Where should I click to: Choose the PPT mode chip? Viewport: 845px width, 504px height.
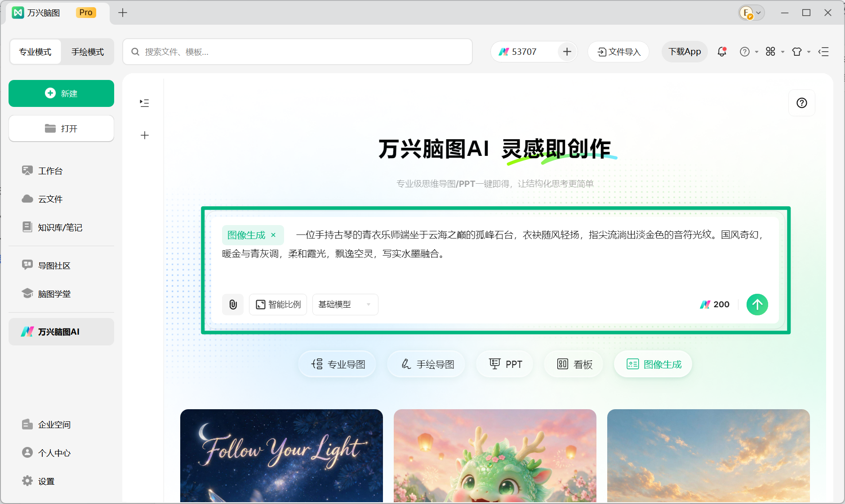[x=505, y=364]
